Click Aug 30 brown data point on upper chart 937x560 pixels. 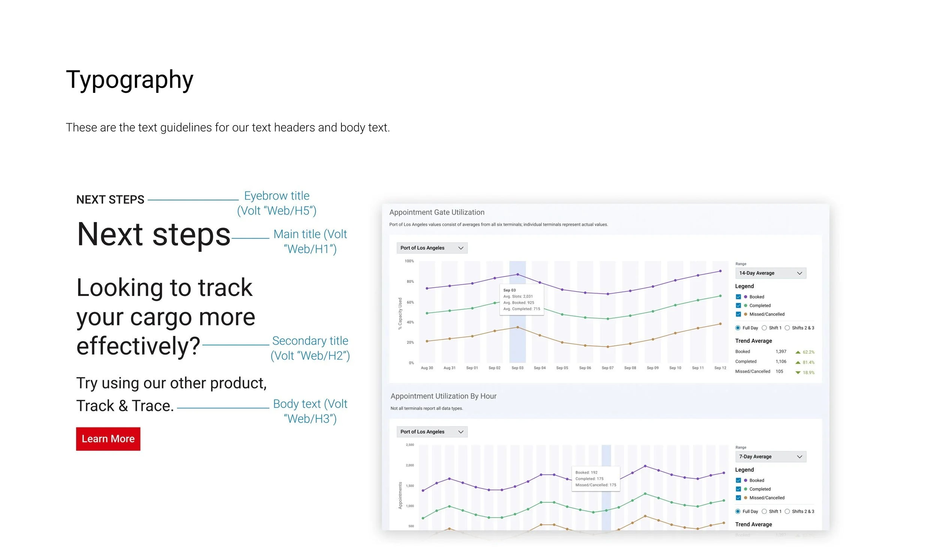[x=427, y=341]
